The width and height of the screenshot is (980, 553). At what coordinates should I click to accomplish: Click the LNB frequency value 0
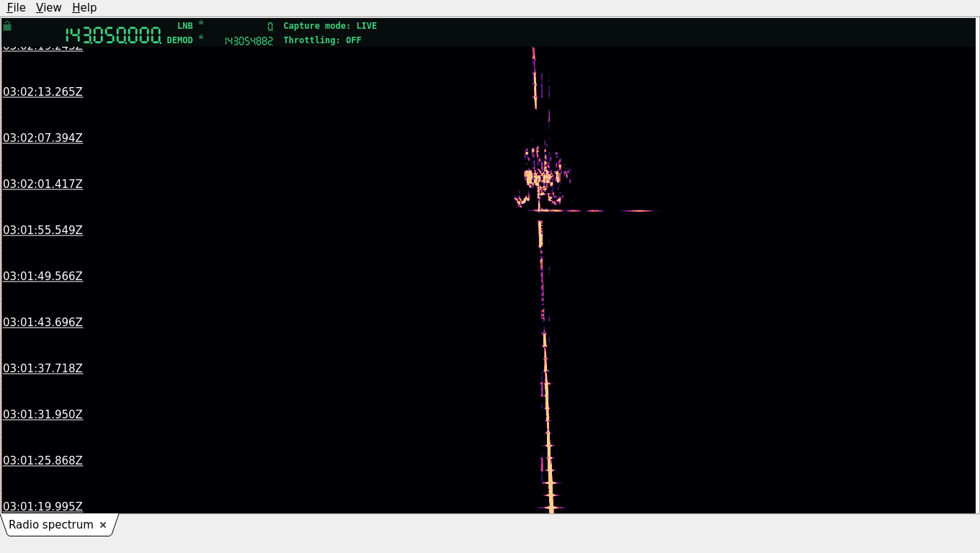(270, 27)
